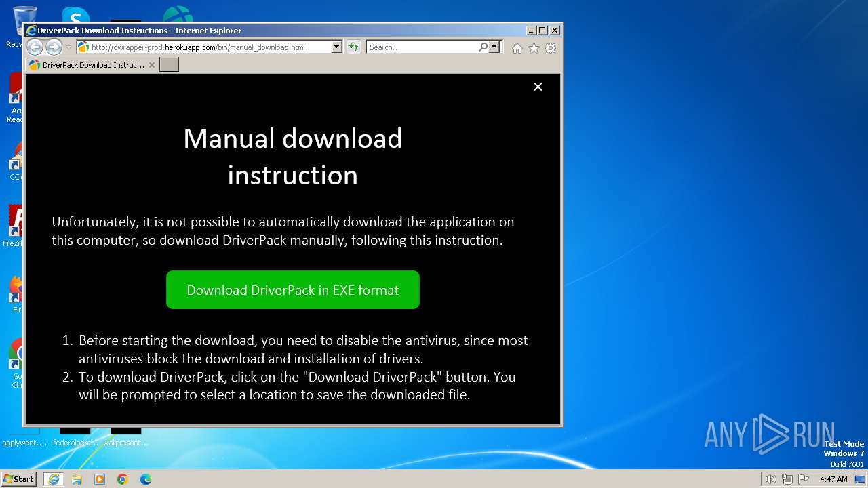The image size is (868, 488).
Task: Click the IE title bar logo icon
Action: (31, 30)
